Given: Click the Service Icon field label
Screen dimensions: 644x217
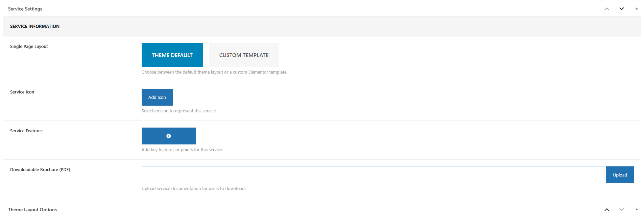Looking at the screenshot, I should [22, 92].
